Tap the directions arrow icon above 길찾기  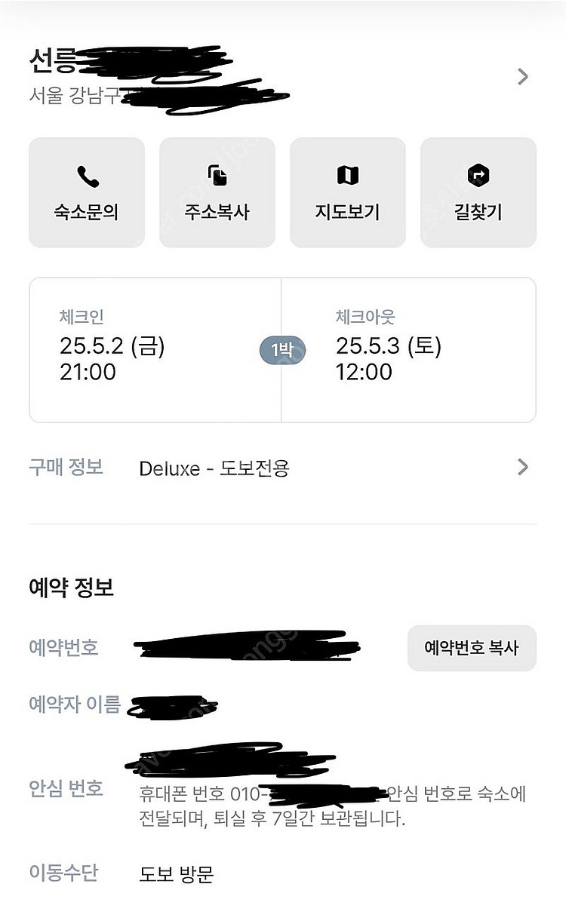(x=478, y=177)
